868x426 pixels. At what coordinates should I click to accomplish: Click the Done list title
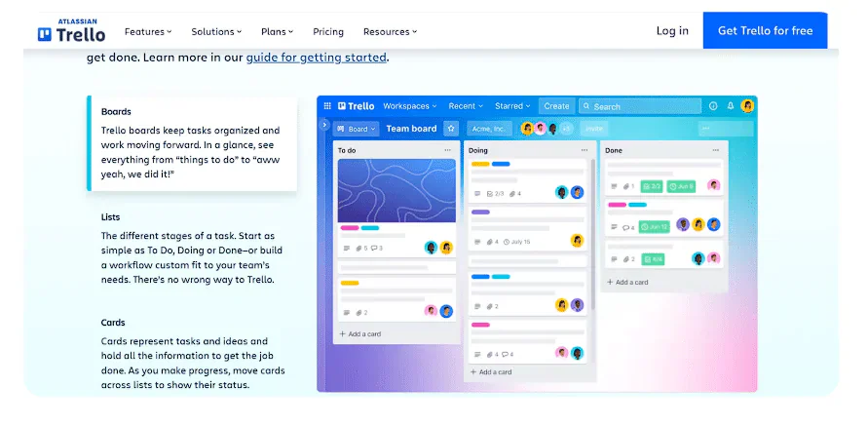coord(614,150)
